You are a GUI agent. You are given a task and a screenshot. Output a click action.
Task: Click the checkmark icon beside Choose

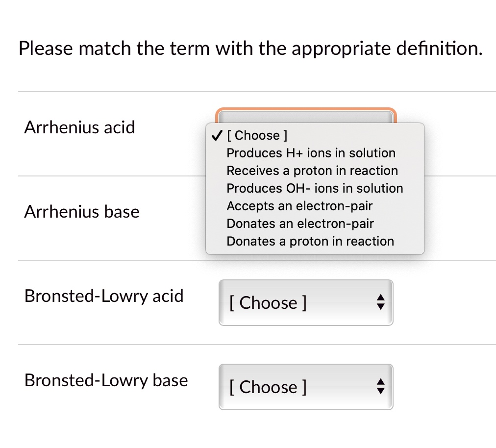click(216, 136)
